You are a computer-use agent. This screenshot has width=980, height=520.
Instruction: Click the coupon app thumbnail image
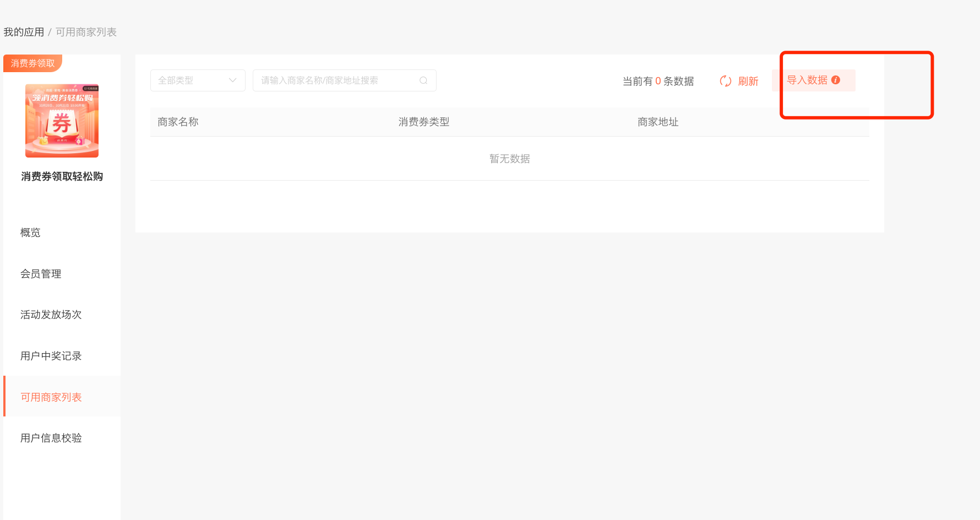pos(62,121)
